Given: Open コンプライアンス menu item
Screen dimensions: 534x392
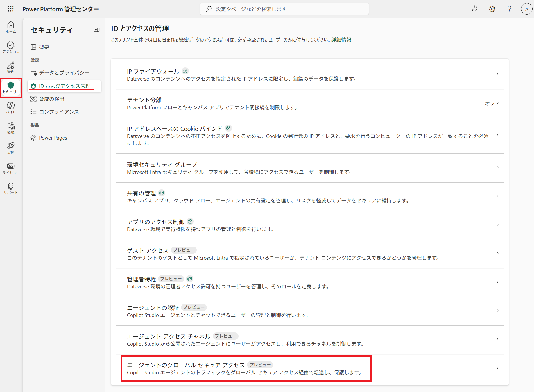Looking at the screenshot, I should 64,112.
